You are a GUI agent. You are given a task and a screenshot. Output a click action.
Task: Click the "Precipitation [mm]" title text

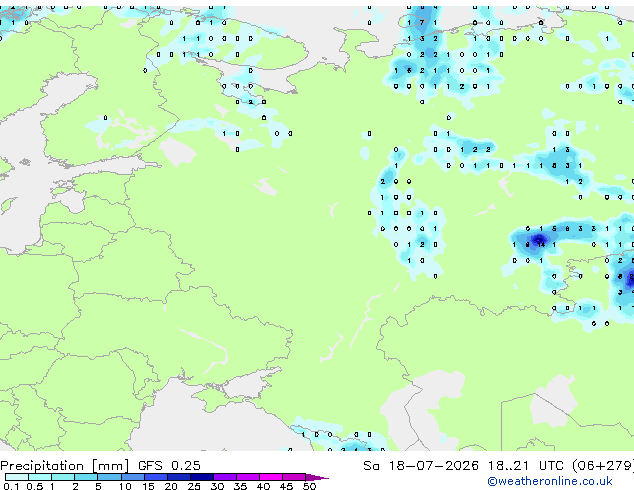coord(65,466)
